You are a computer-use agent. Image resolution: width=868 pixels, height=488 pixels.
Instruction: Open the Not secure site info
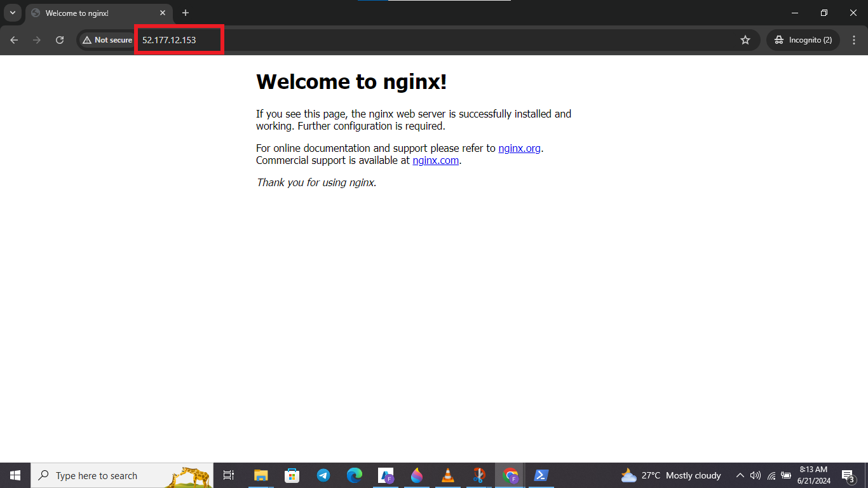click(107, 40)
